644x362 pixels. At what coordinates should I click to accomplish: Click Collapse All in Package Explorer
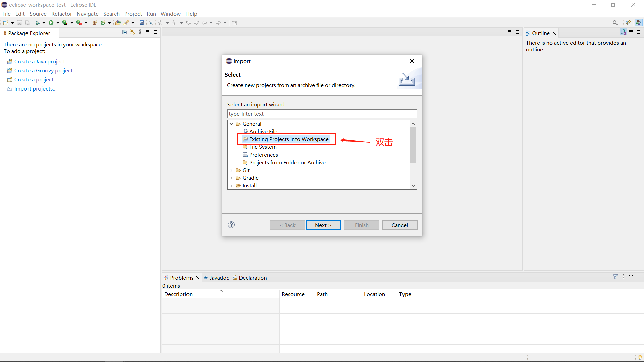(x=124, y=32)
